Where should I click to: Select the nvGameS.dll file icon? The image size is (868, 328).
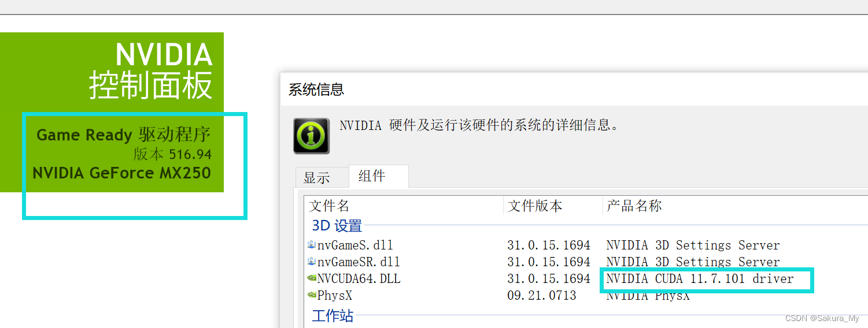(312, 245)
